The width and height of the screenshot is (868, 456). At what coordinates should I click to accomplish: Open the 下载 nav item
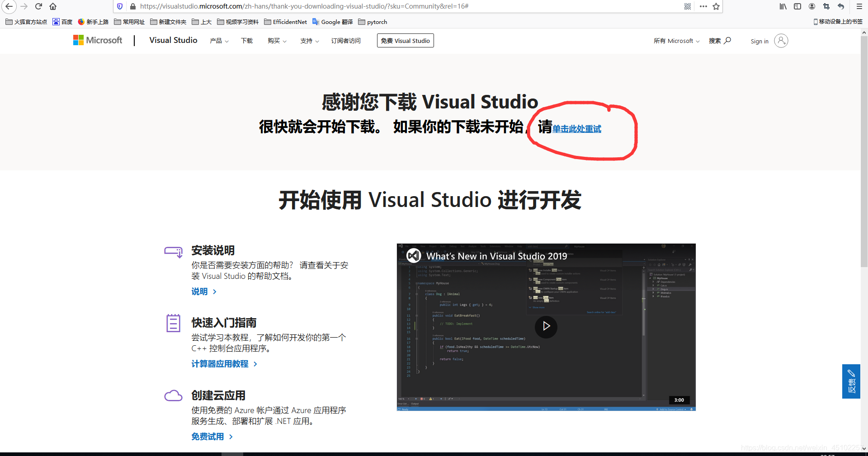point(247,41)
